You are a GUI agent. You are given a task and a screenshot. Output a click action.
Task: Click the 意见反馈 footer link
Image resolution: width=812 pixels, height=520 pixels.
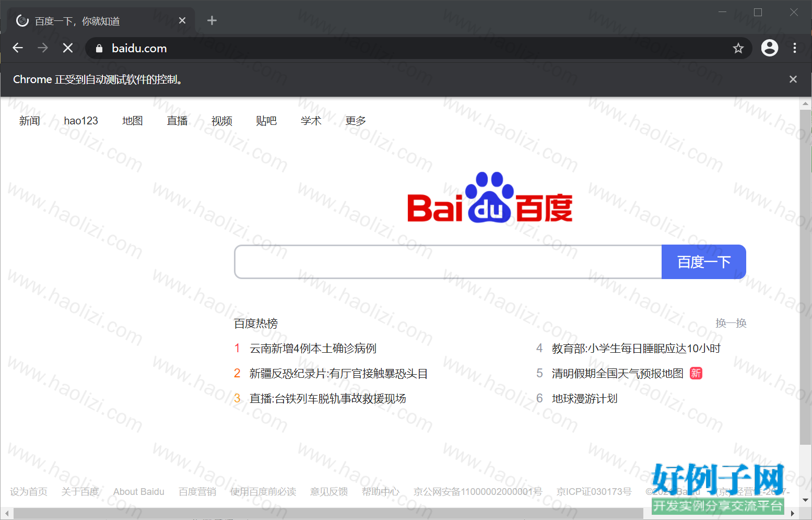click(x=329, y=492)
